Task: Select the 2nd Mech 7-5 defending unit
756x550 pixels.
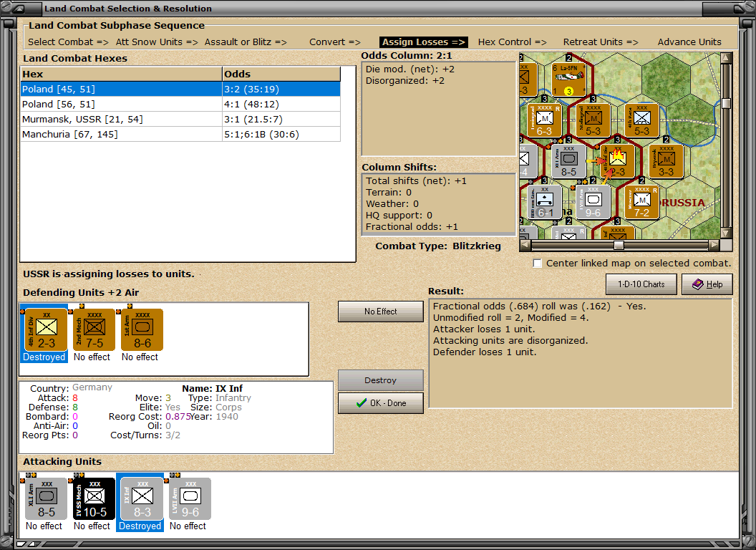Action: 94,329
